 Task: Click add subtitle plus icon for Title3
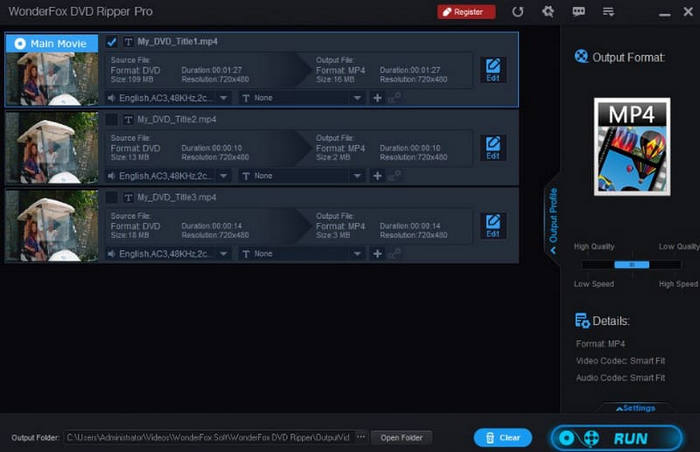[x=377, y=254]
